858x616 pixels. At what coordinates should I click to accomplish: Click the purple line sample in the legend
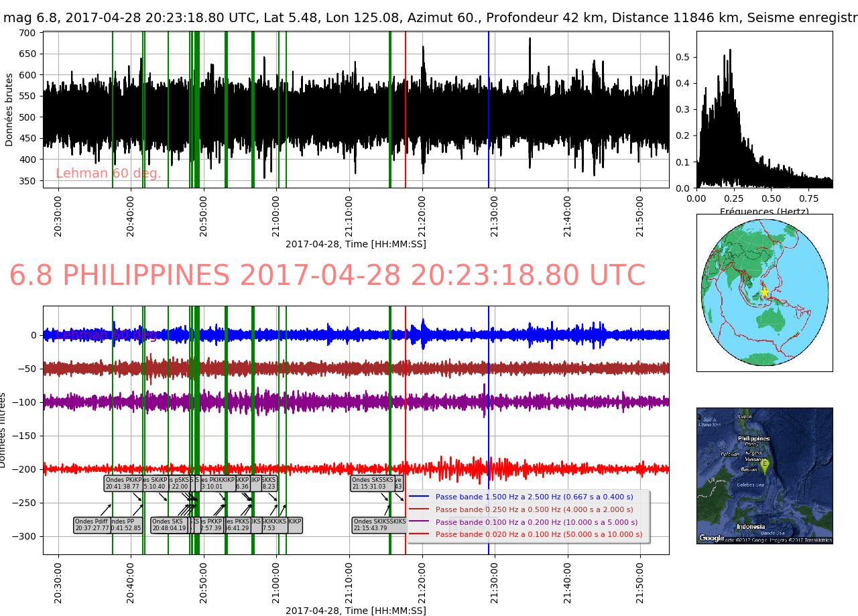click(420, 522)
